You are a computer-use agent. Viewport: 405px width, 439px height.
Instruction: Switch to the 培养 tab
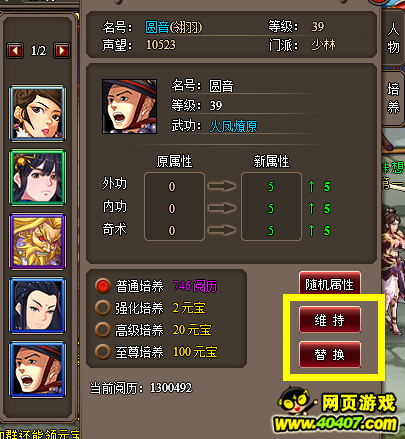(393, 99)
